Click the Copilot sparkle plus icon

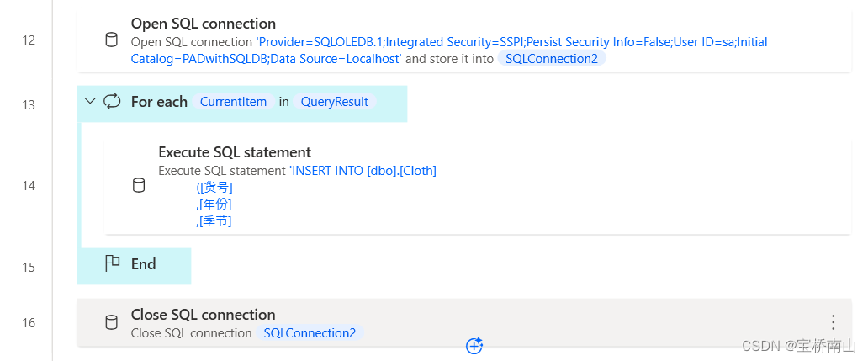point(474,346)
